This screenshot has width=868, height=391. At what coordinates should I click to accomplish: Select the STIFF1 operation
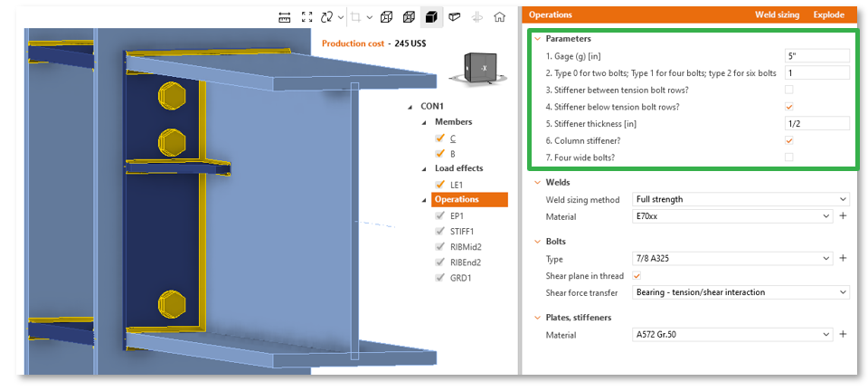tap(461, 231)
